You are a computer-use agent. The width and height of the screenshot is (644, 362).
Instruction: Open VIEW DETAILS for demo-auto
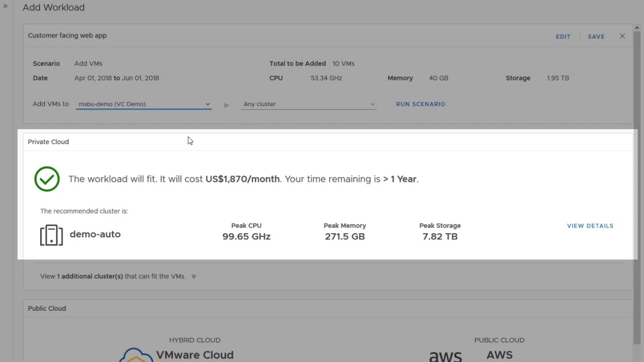click(x=590, y=226)
